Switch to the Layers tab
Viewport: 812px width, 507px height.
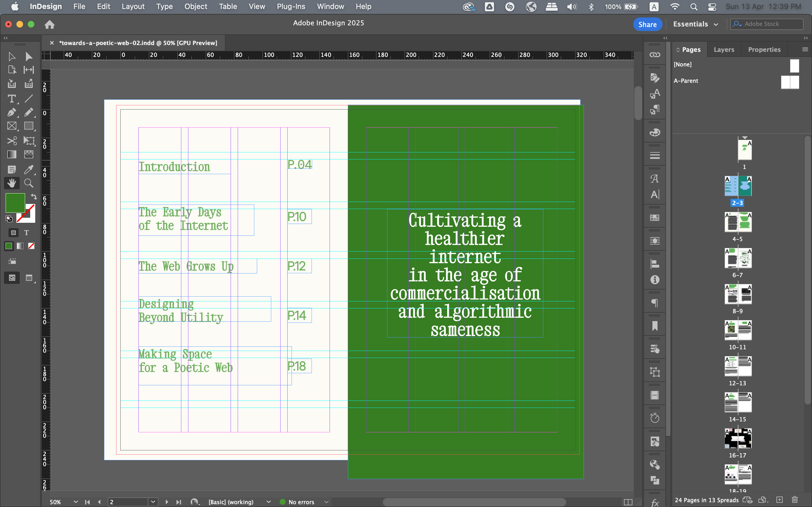pos(724,50)
